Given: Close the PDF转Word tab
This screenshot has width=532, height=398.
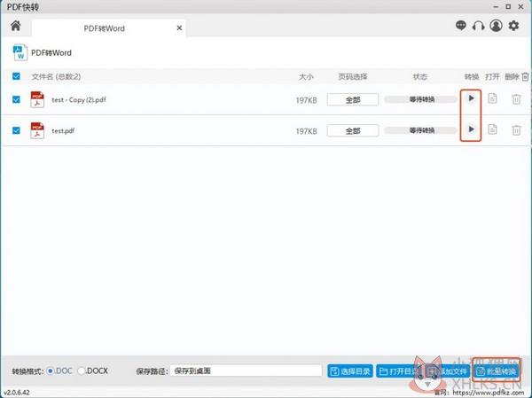Looking at the screenshot, I should click(x=179, y=28).
